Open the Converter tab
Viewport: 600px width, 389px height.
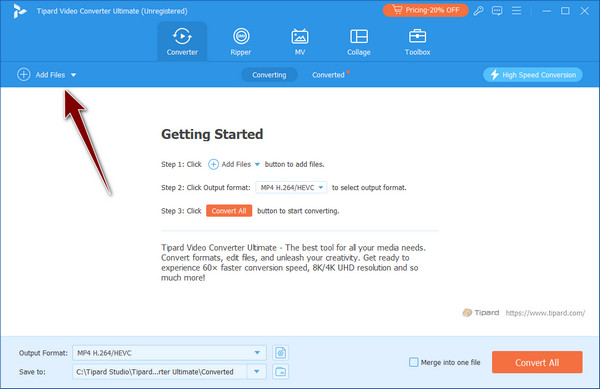click(182, 42)
